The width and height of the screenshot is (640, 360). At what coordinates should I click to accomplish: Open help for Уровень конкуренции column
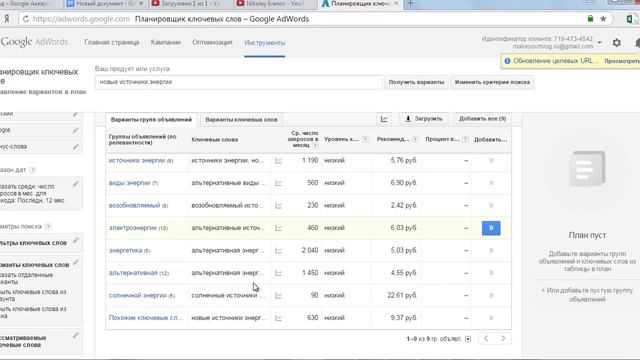coord(365,139)
